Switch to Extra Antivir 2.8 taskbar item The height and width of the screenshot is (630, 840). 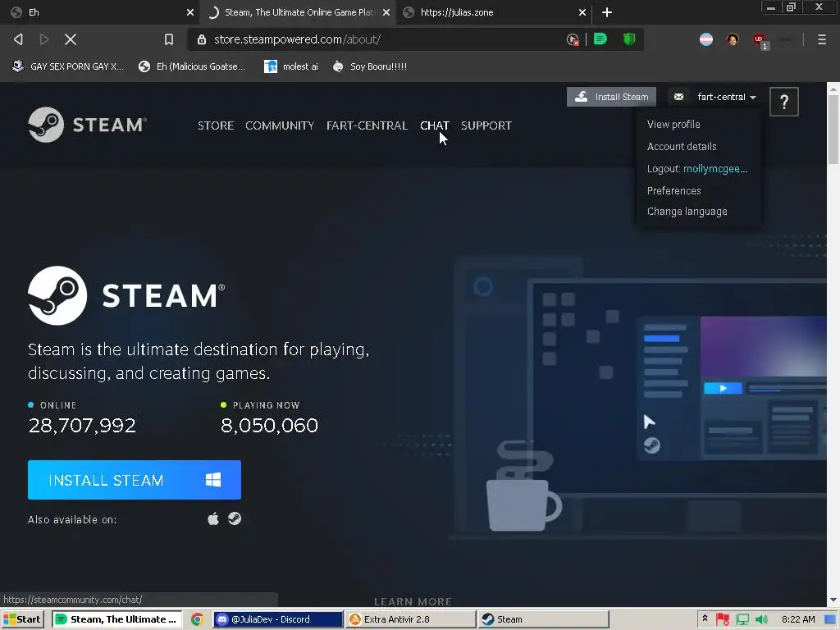410,619
